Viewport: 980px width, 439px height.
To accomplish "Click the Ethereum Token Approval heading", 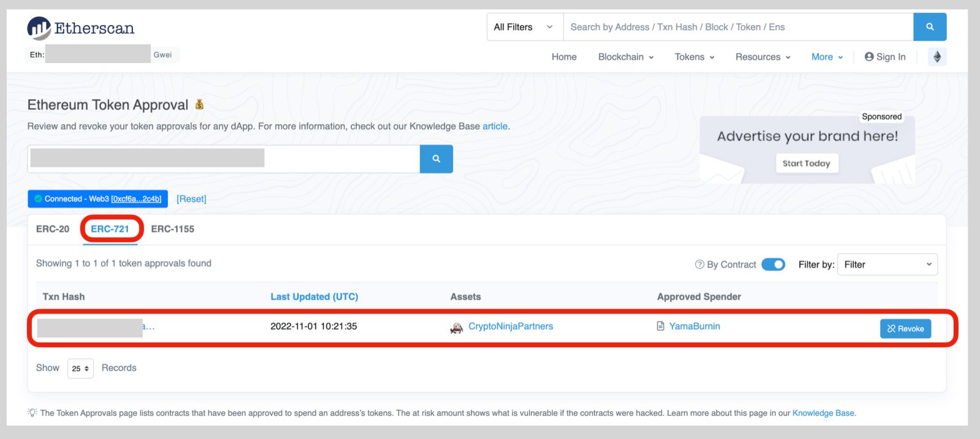I will point(108,105).
